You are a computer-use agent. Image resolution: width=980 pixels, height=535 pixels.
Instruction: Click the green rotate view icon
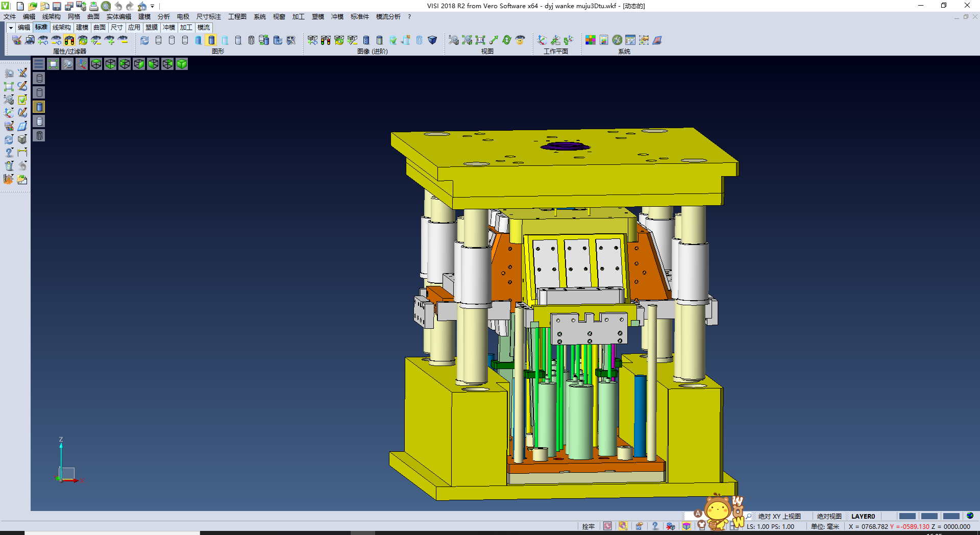(506, 40)
